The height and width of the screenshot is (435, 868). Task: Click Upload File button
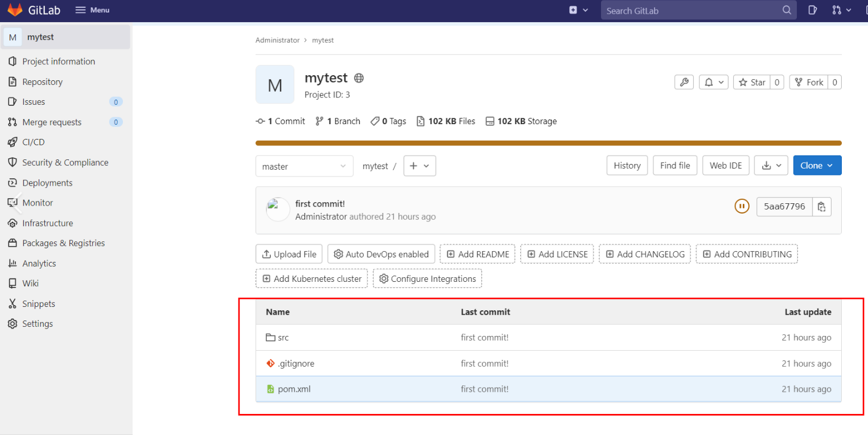pyautogui.click(x=289, y=254)
